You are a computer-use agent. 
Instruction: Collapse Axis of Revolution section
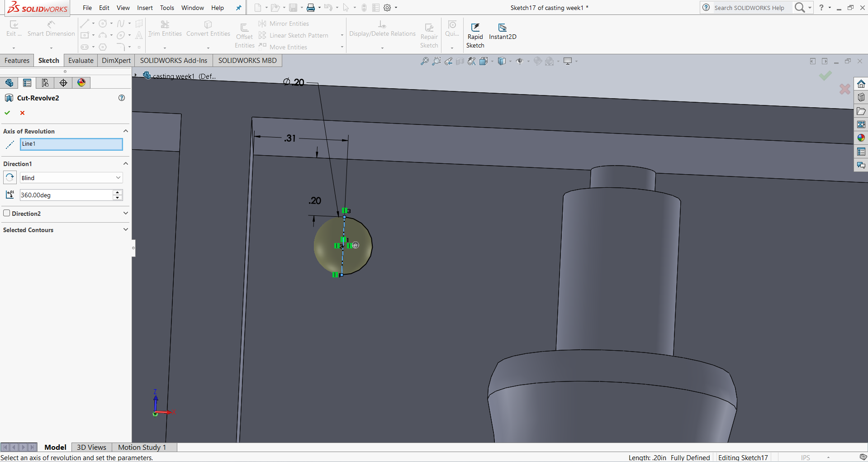[126, 131]
